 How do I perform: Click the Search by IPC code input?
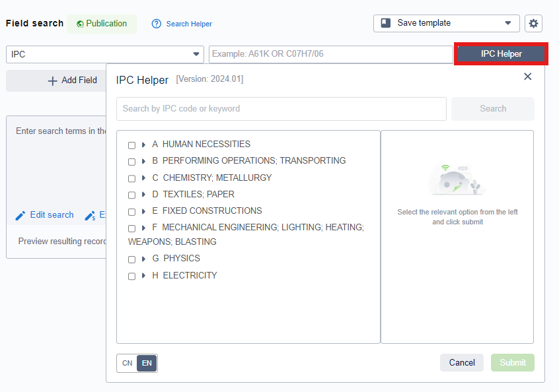point(281,109)
